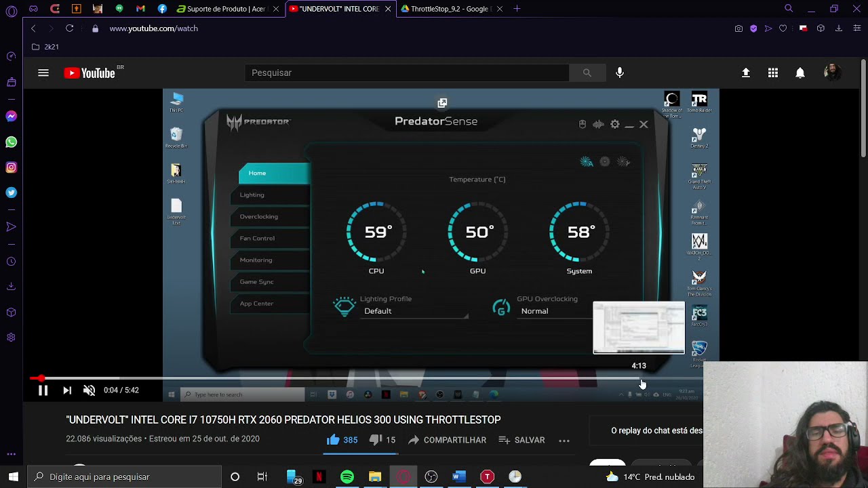The width and height of the screenshot is (868, 488).
Task: Add page to bookmarks with heart icon
Action: pyautogui.click(x=783, y=28)
